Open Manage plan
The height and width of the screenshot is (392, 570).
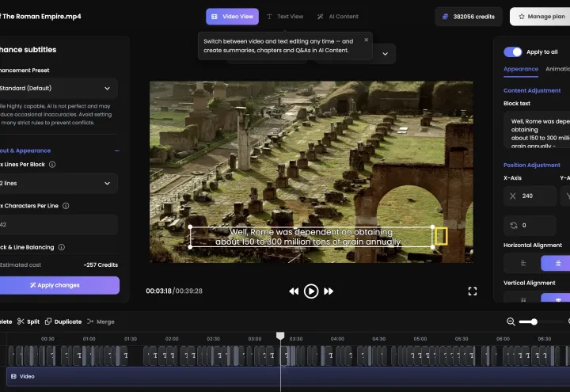[x=541, y=17]
